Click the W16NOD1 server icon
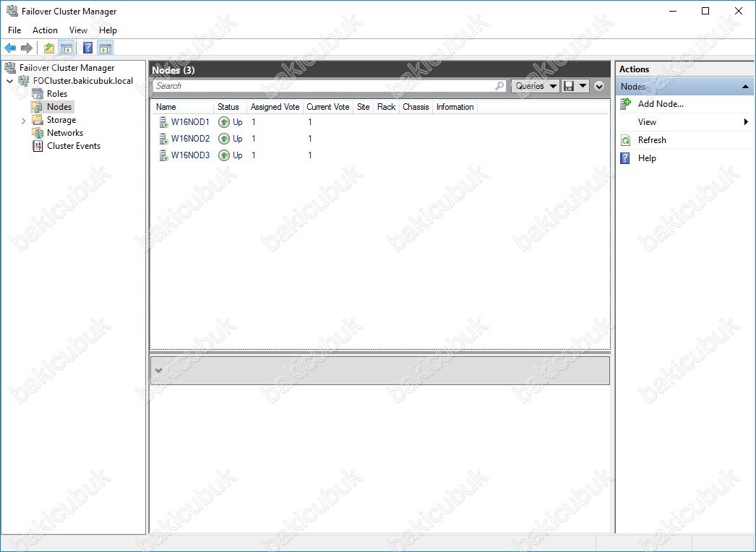The image size is (756, 552). [163, 122]
